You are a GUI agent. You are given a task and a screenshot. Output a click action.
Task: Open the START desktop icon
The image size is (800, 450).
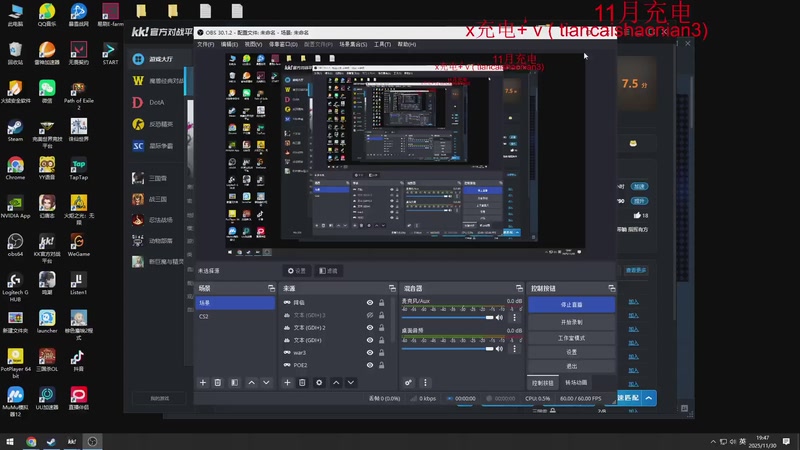[110, 54]
